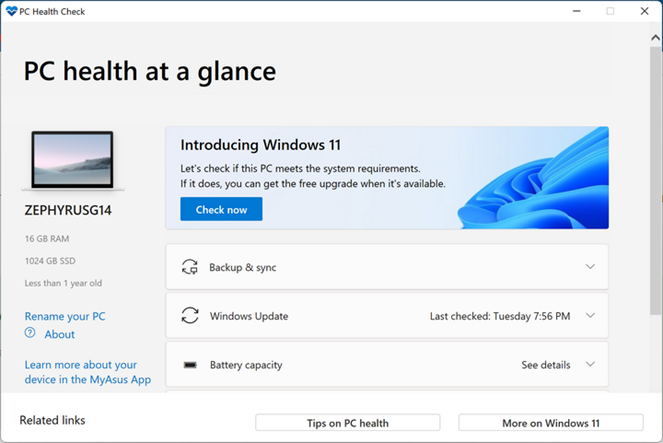
Task: Expand the Windows Update section chevron
Action: [590, 315]
